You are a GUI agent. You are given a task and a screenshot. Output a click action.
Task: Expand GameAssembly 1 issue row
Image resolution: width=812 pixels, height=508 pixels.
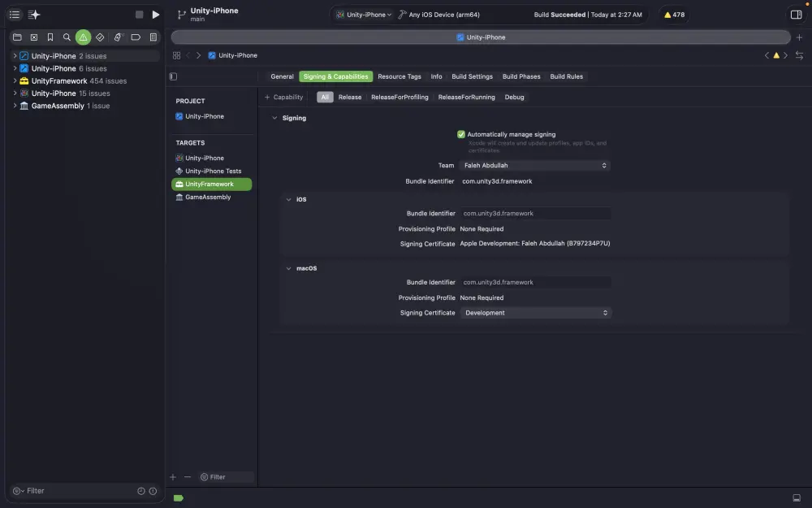point(15,106)
